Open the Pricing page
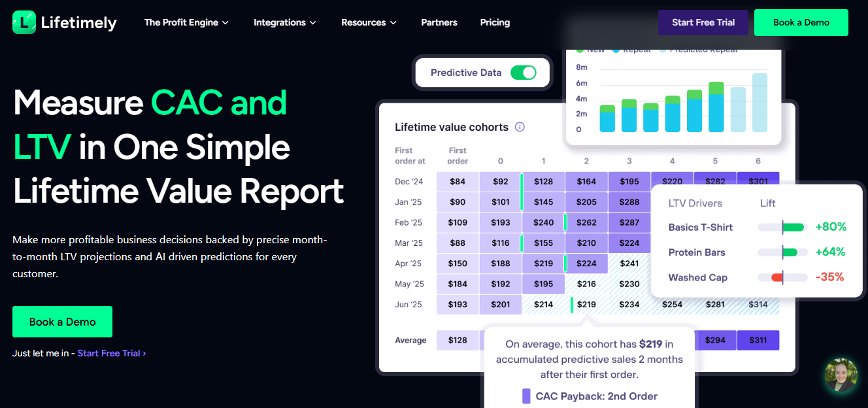Viewport: 868px width, 408px height. [495, 22]
